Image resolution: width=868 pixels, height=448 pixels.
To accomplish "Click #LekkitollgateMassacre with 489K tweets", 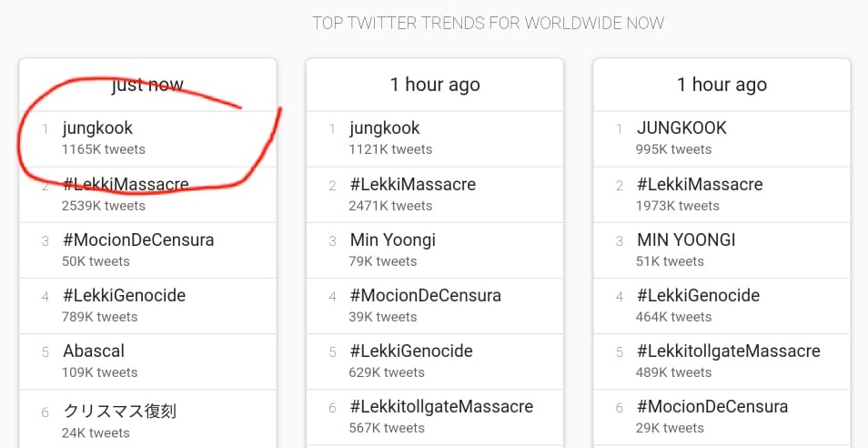I will (x=728, y=351).
